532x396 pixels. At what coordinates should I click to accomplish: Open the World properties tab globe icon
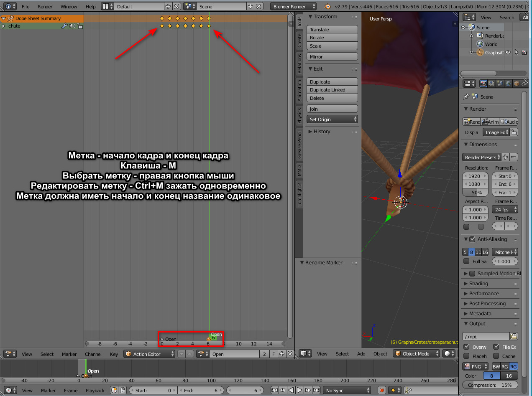508,84
